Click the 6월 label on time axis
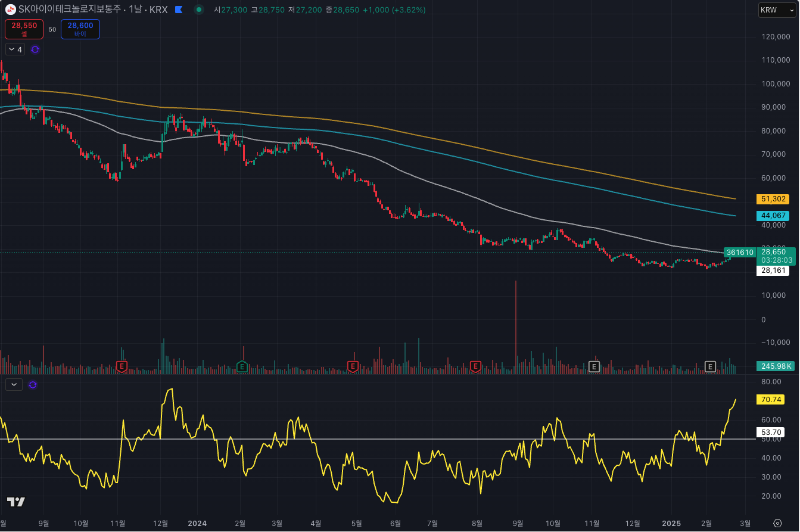This screenshot has width=800, height=532. coord(395,523)
